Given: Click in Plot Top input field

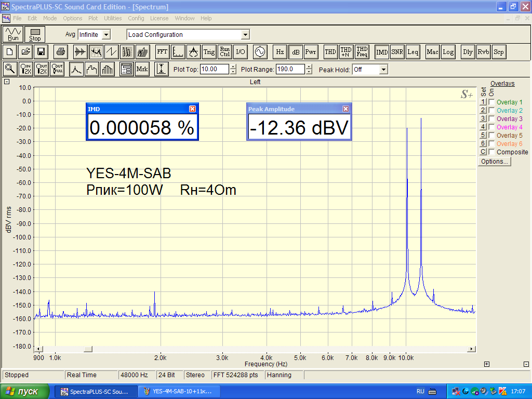Looking at the screenshot, I should tap(215, 69).
